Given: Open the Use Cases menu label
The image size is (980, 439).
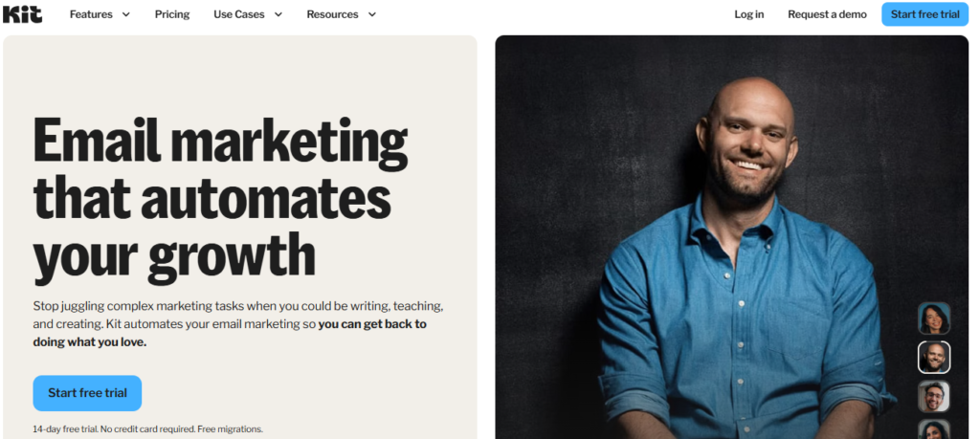Looking at the screenshot, I should (x=238, y=14).
